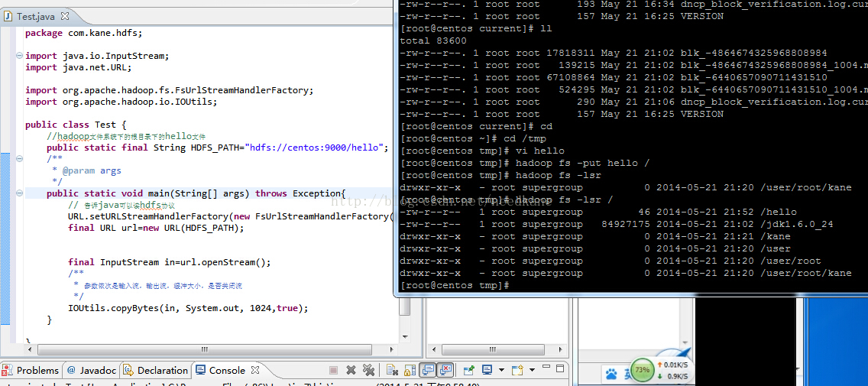Click URL.setURLStreamHandlerFactory statement line

[230, 216]
